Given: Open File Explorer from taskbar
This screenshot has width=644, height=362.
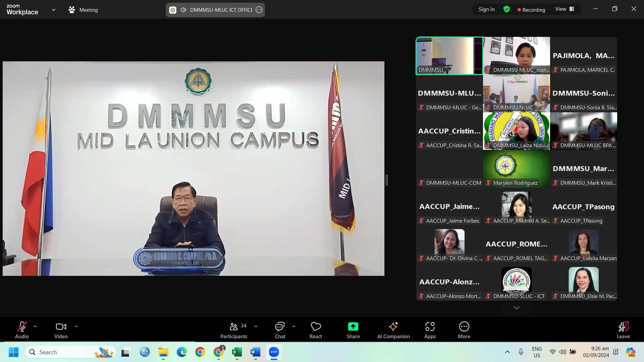Looking at the screenshot, I should [163, 352].
